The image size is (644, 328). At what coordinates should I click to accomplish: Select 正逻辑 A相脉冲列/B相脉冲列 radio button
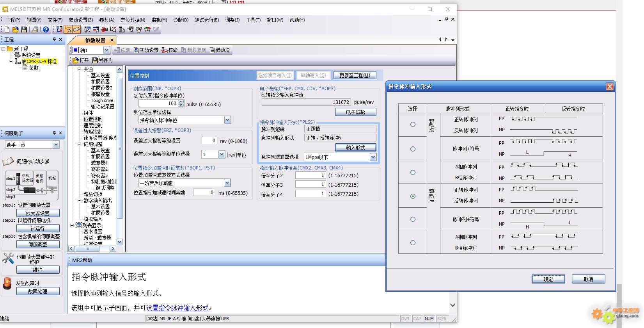tap(413, 243)
